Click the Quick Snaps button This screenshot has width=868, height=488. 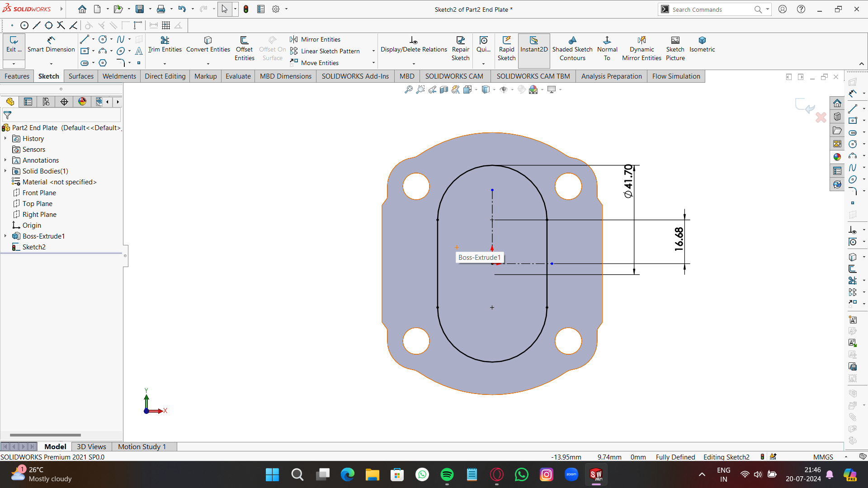[x=483, y=44]
